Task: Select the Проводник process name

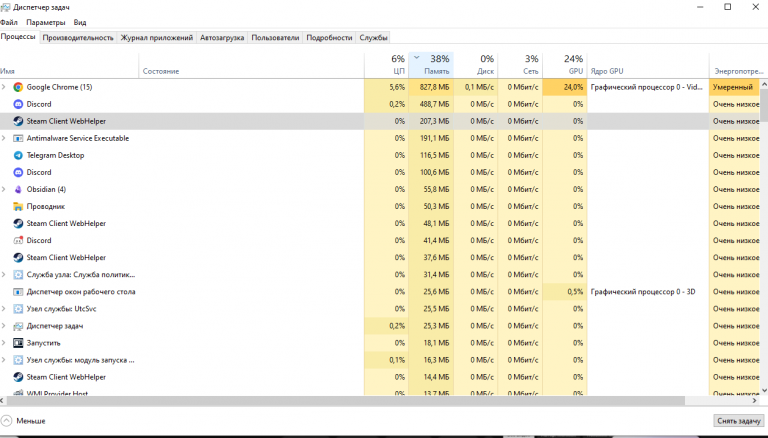Action: click(46, 207)
